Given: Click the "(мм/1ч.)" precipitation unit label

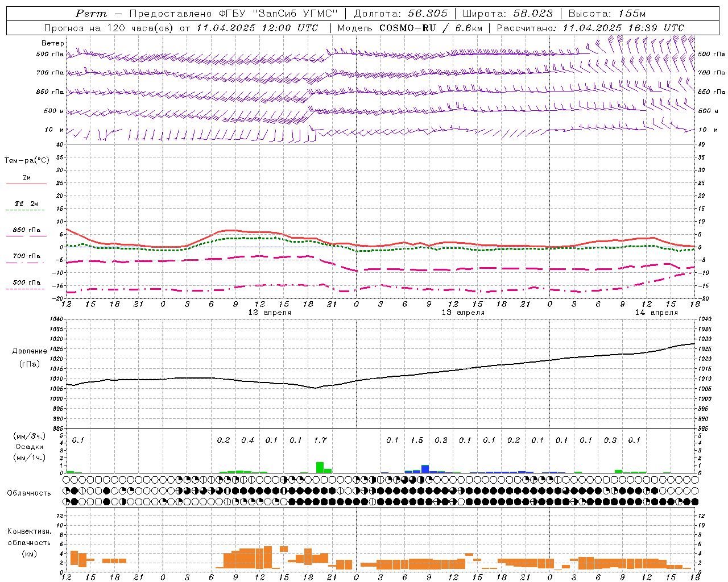Looking at the screenshot, I should coord(30,458).
